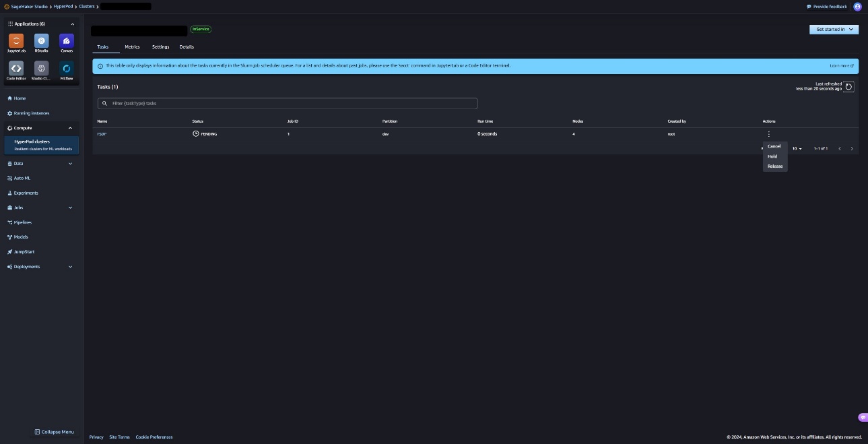868x444 pixels.
Task: Collapse the Applications section chevron
Action: (x=73, y=24)
